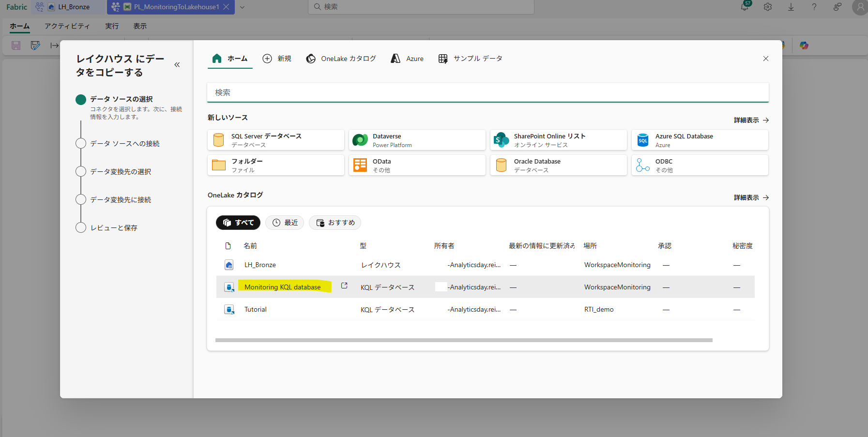Open the notifications bell icon
This screenshot has width=868, height=437.
point(745,7)
